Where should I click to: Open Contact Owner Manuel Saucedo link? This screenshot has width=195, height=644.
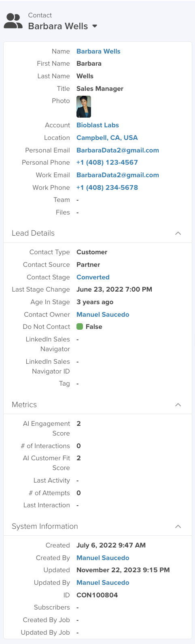pos(103,315)
